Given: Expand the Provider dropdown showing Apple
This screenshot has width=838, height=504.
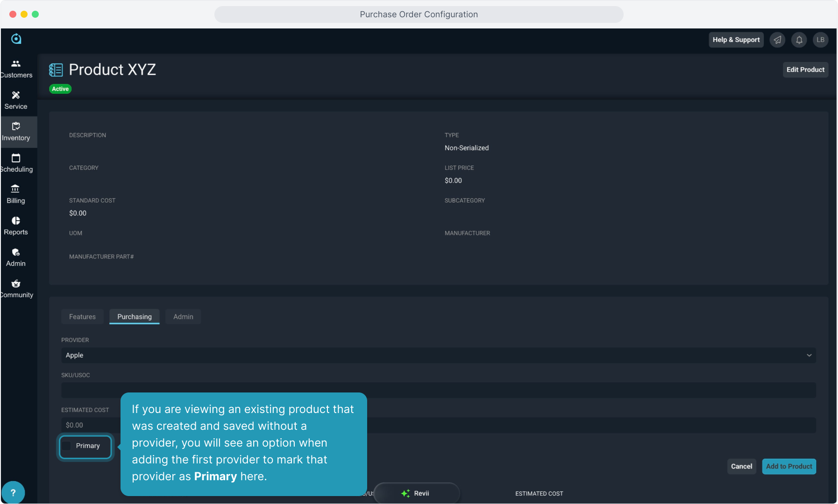Looking at the screenshot, I should click(439, 355).
